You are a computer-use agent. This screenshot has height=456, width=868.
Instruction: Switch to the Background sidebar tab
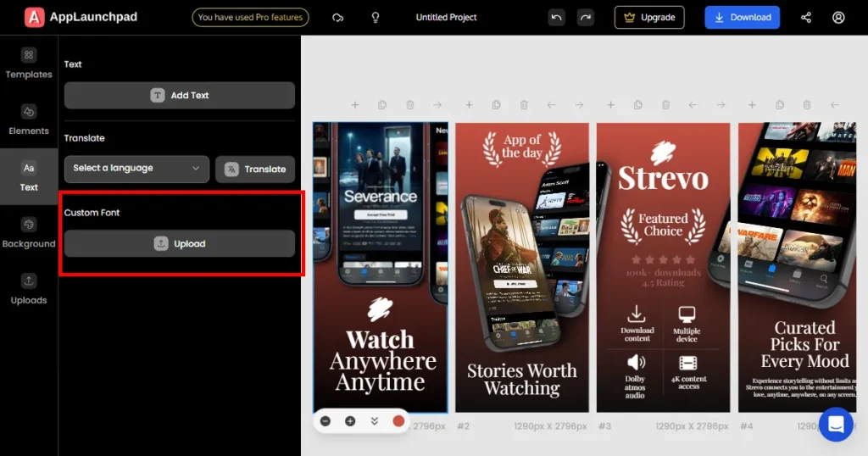coord(29,233)
